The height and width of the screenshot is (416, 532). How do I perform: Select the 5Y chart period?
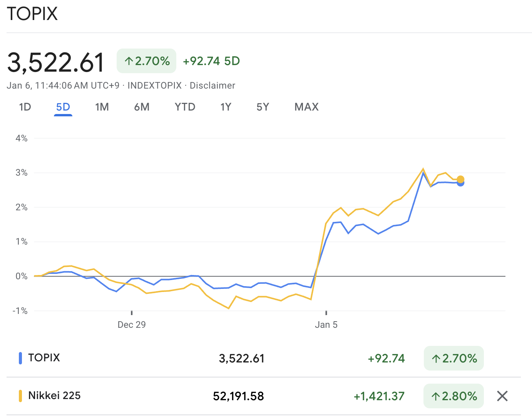(x=263, y=107)
